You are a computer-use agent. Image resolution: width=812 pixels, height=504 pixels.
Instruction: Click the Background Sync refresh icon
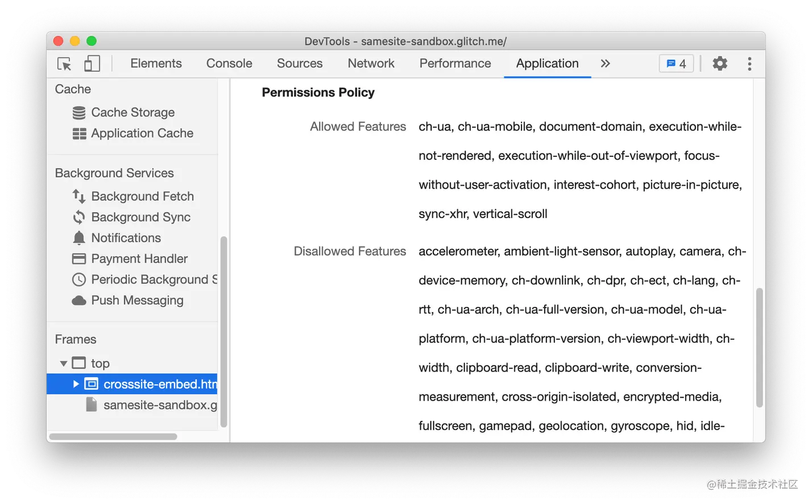point(79,217)
